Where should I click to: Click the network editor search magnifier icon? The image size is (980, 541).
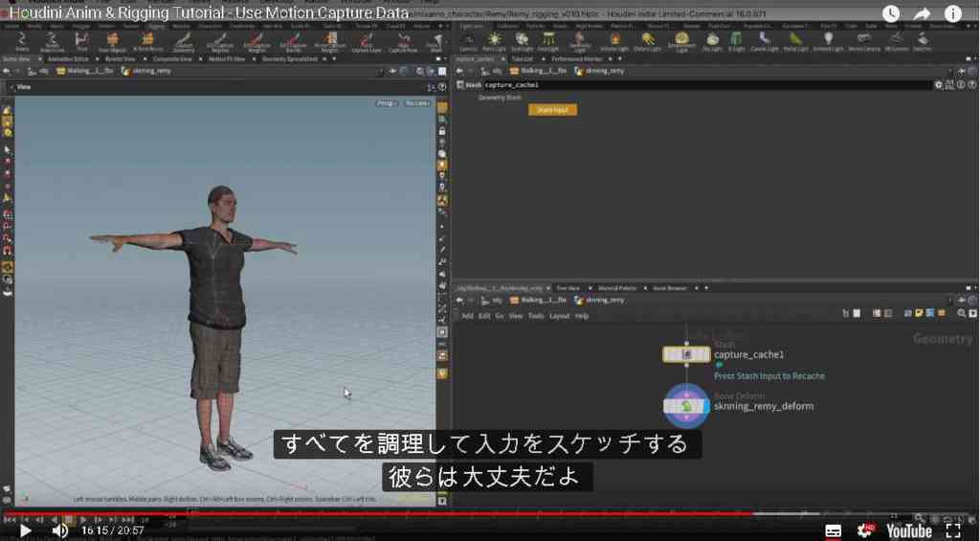click(962, 313)
